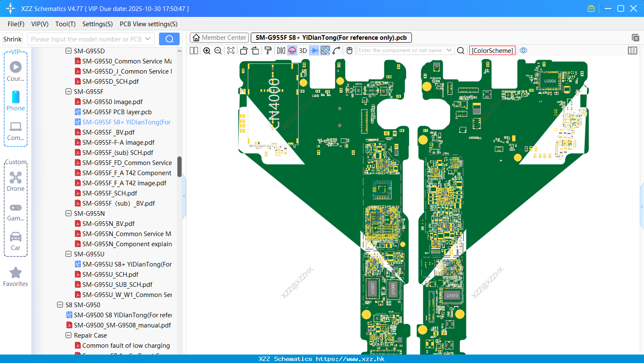Open the Car category
Viewport: 644px width, 363px height.
[16, 241]
